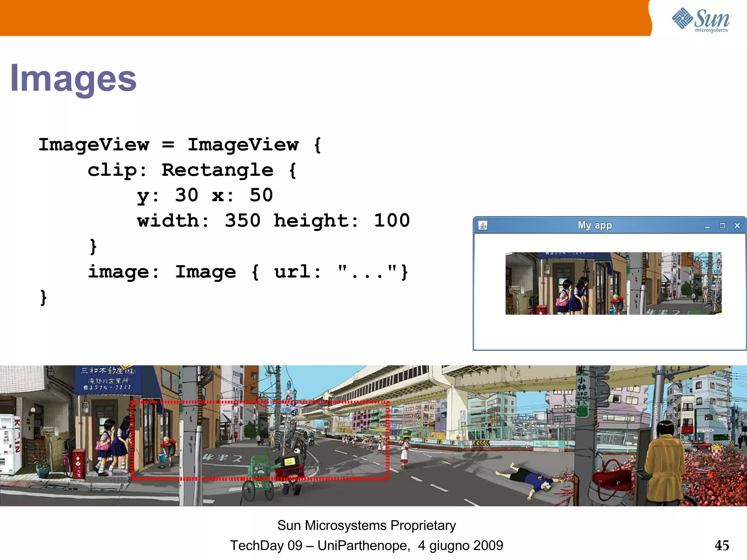Viewport: 747px width, 560px height.
Task: Click the large panoramic street image
Action: tap(373, 436)
